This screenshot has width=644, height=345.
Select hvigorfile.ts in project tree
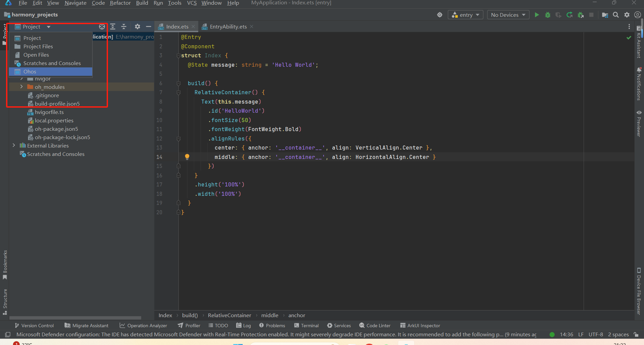click(x=49, y=112)
